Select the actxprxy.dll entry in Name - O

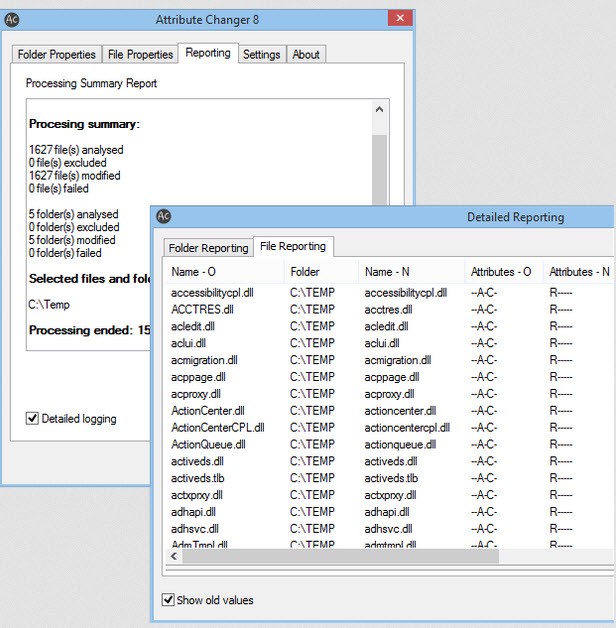[197, 495]
